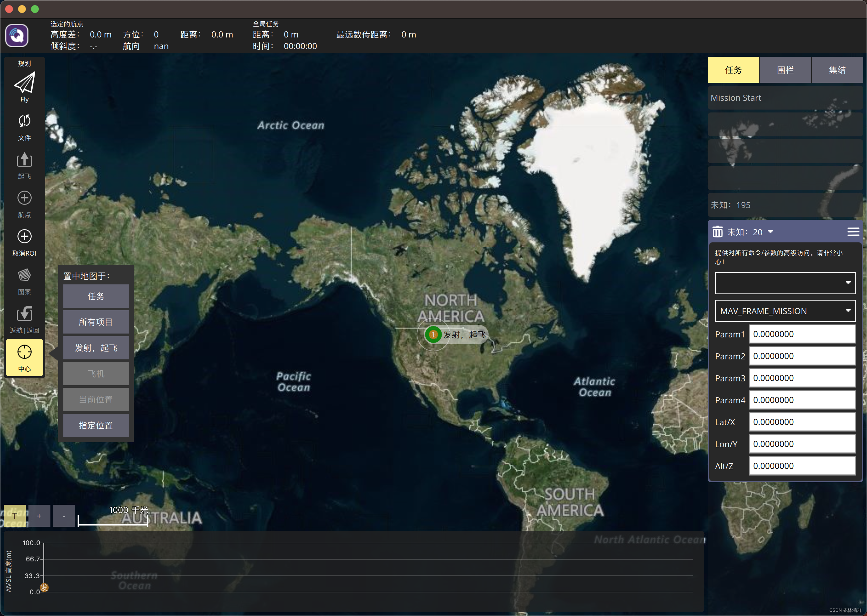Click the Param1 input field
The image size is (867, 616).
click(x=802, y=334)
